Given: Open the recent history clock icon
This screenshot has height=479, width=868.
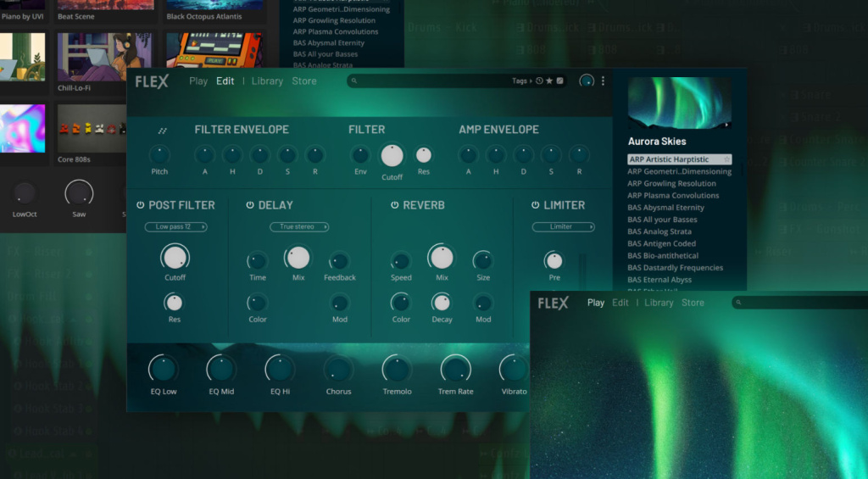Looking at the screenshot, I should pos(539,81).
